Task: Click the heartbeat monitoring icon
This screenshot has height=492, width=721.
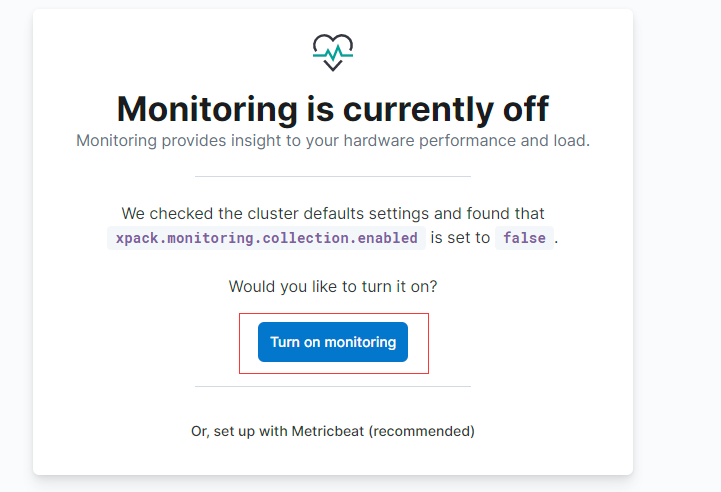Action: 333,52
